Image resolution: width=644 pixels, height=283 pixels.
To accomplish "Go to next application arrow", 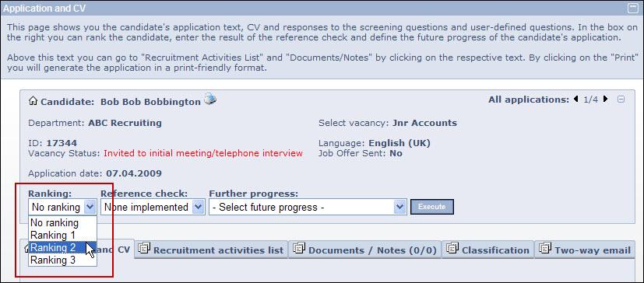I will point(605,100).
